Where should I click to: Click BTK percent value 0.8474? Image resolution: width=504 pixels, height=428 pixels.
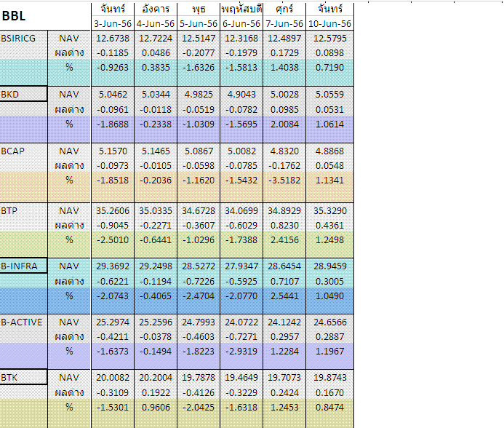(329, 407)
